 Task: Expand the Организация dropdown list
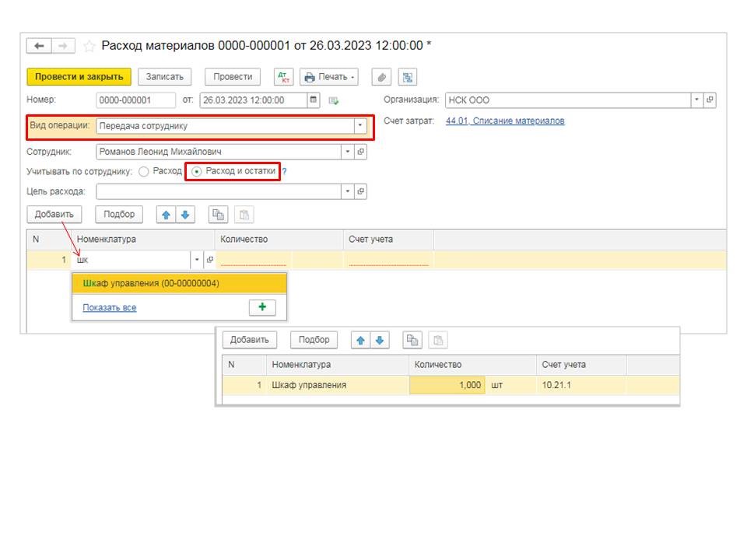click(x=696, y=100)
